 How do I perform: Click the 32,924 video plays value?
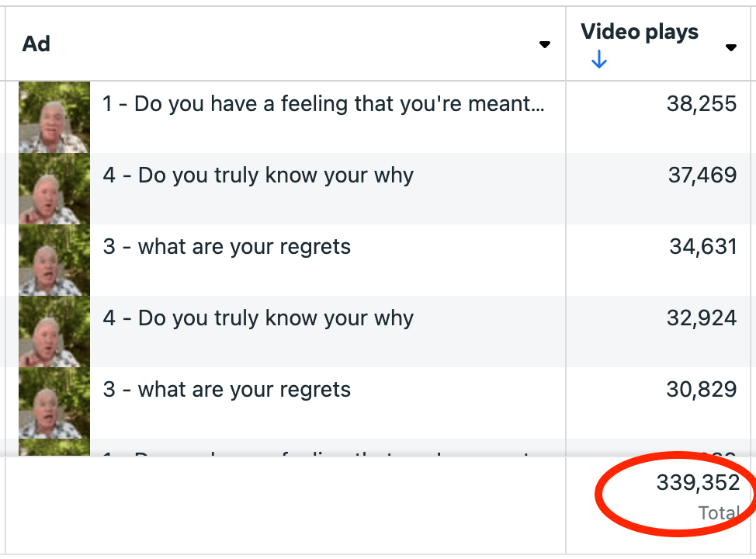point(702,318)
